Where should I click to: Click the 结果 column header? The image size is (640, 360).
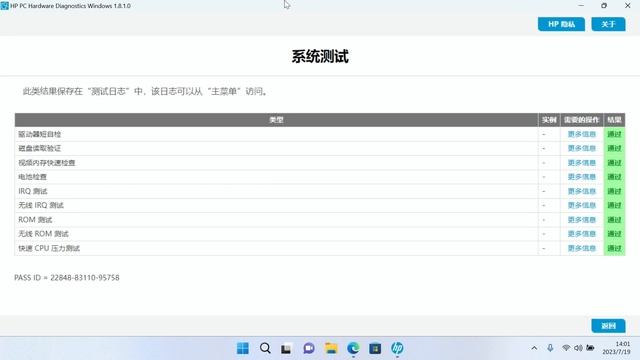coord(614,120)
